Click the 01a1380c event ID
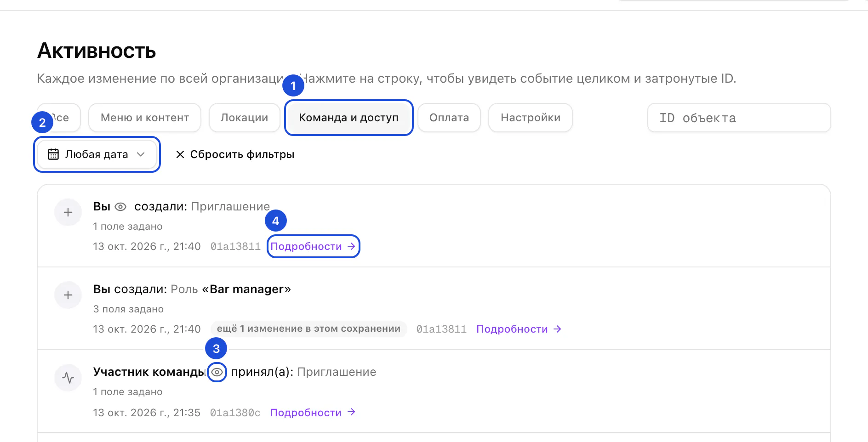 (235, 413)
